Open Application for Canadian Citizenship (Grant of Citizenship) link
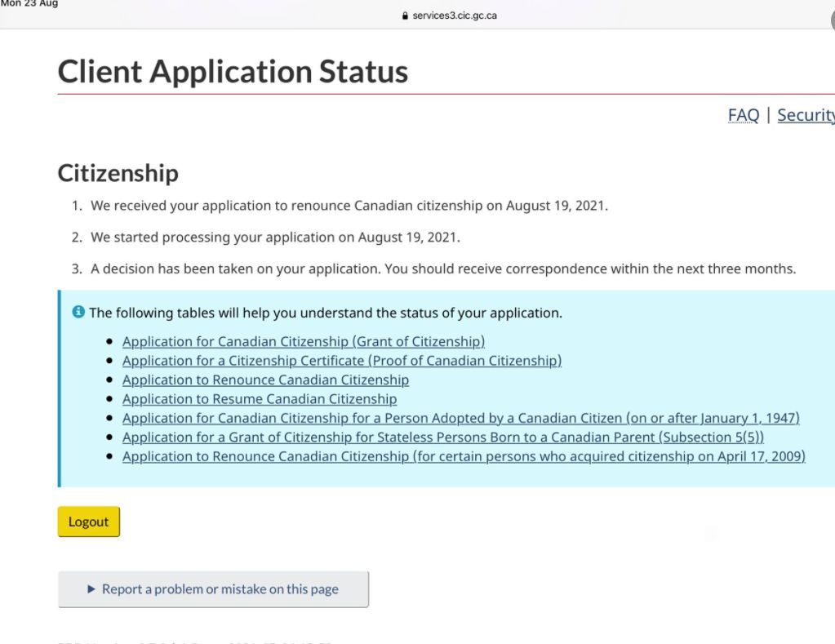This screenshot has height=644, width=835. [x=304, y=341]
